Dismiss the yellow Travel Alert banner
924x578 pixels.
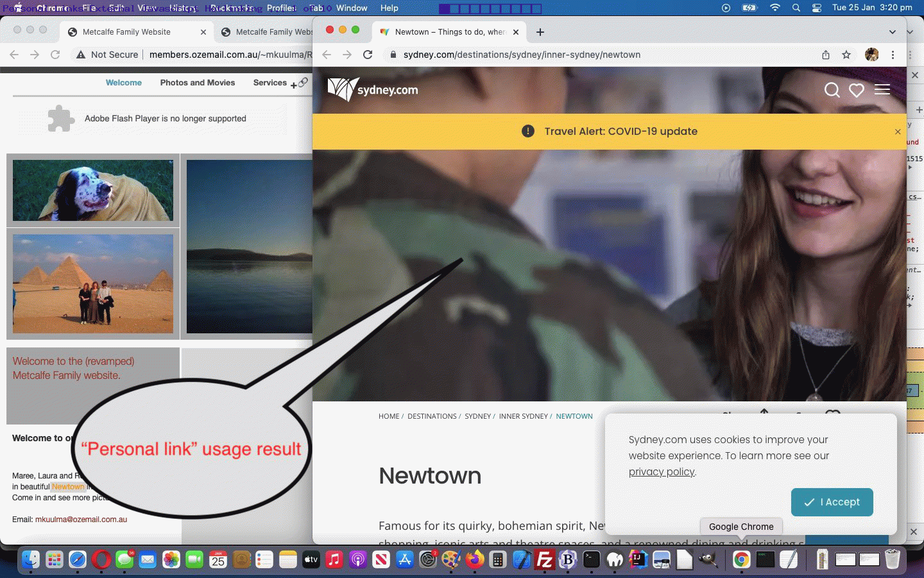coord(898,132)
